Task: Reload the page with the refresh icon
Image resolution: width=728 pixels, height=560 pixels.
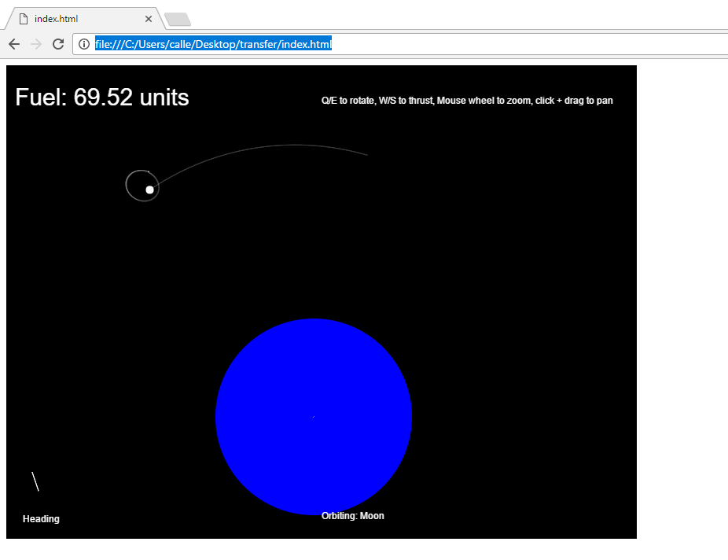Action: (58, 44)
